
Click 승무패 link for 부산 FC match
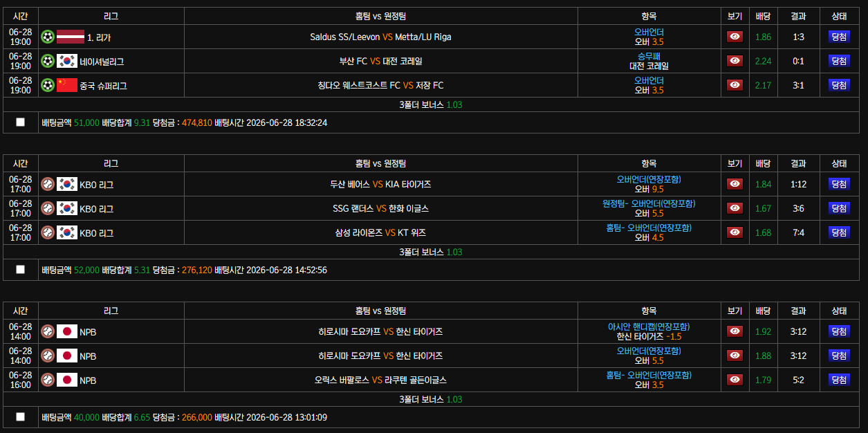coord(649,56)
